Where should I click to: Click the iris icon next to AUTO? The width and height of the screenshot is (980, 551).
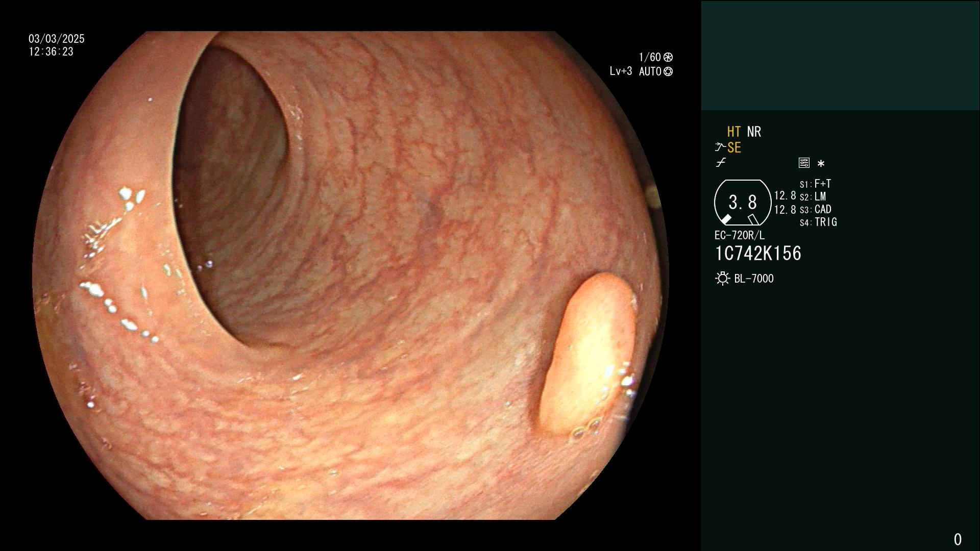668,71
